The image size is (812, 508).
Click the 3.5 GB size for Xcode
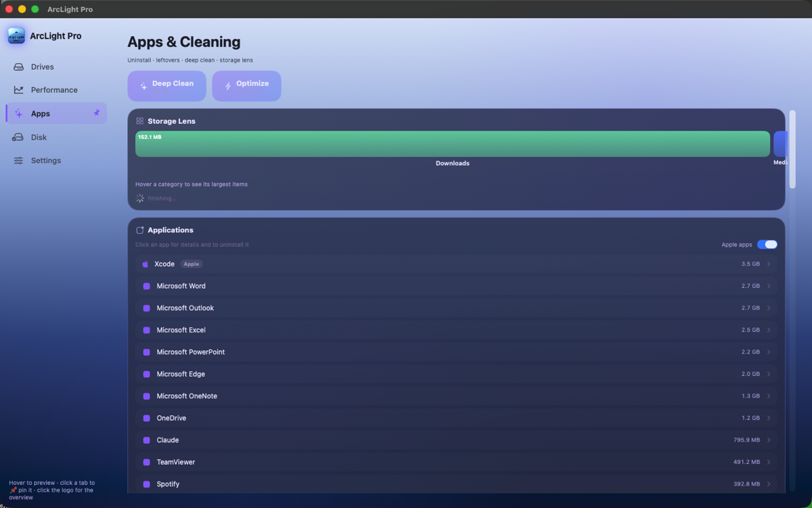[x=750, y=264]
